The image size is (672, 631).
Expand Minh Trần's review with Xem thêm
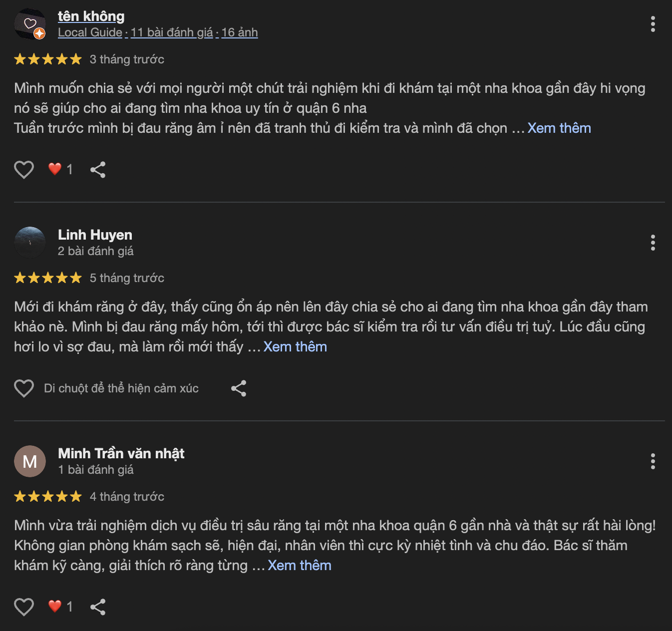300,566
